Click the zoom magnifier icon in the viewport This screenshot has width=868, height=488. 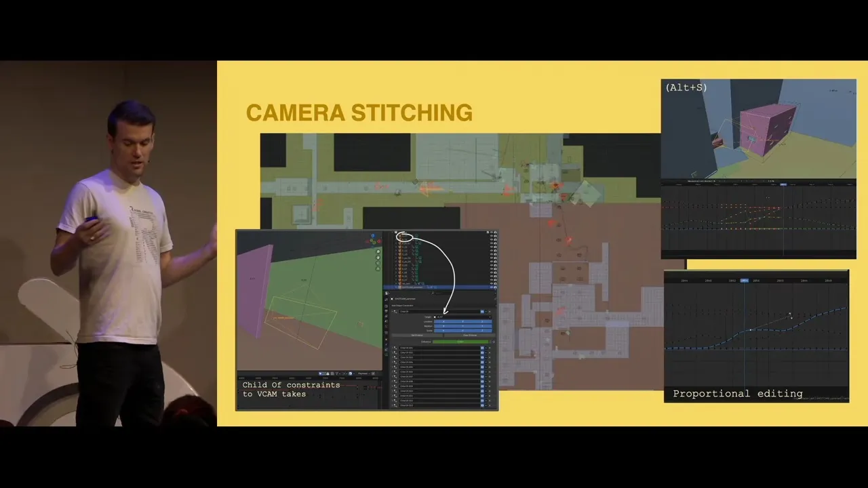(x=378, y=251)
